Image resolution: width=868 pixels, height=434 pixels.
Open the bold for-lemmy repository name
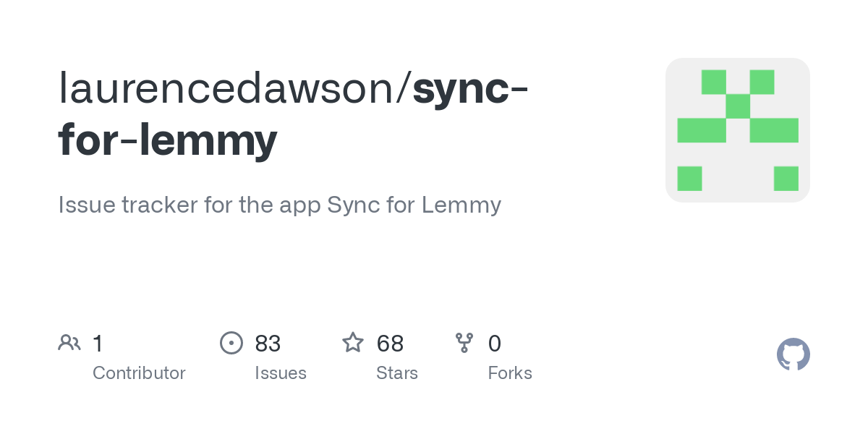click(x=168, y=140)
